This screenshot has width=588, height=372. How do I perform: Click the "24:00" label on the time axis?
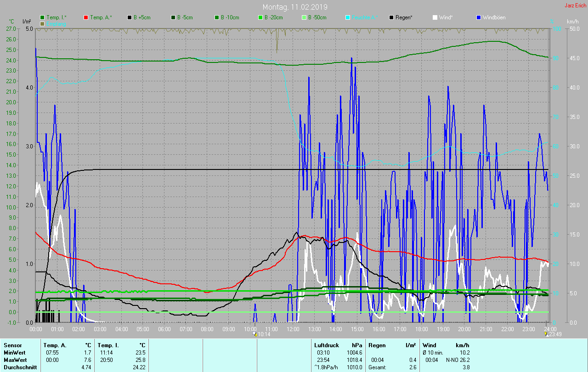point(550,329)
